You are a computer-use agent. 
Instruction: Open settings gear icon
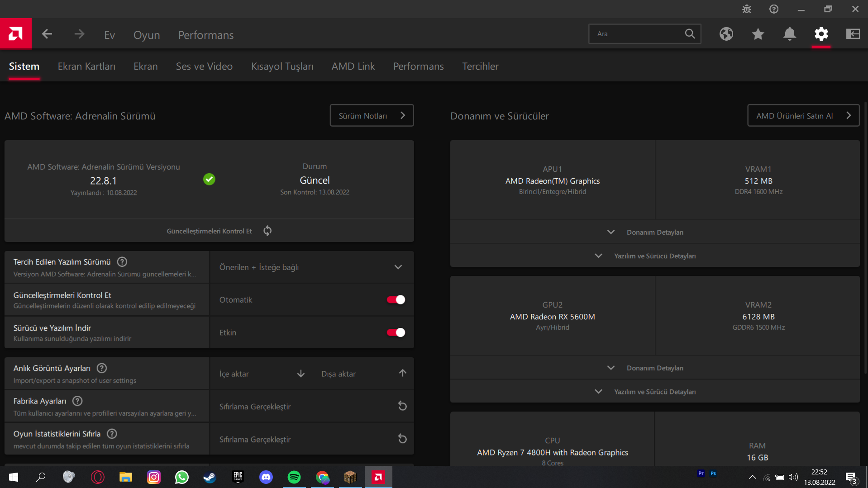[821, 34]
